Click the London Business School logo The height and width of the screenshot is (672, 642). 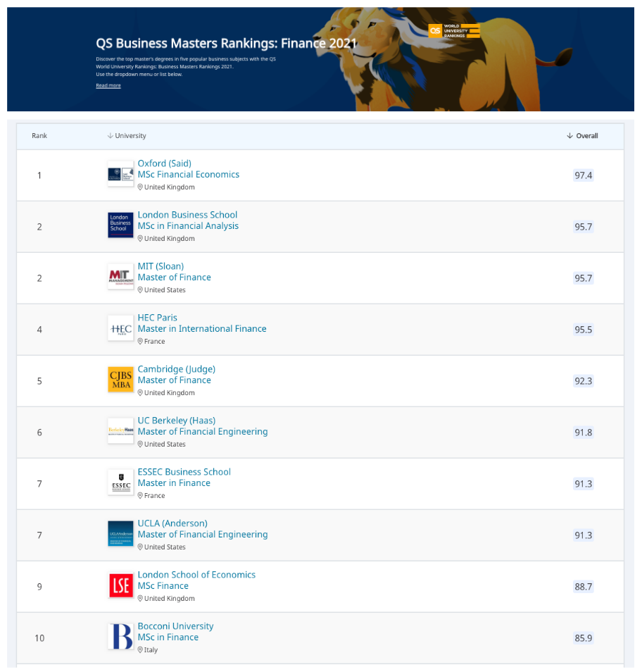tap(121, 225)
